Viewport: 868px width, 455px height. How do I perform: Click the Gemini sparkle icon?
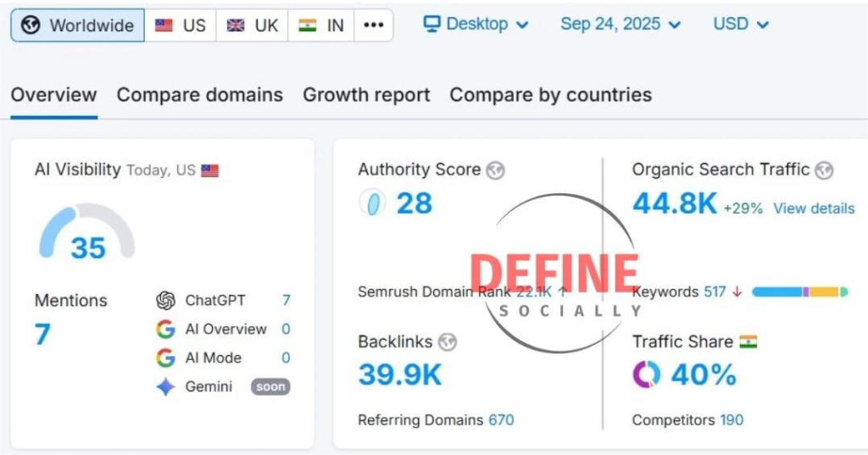coord(165,387)
